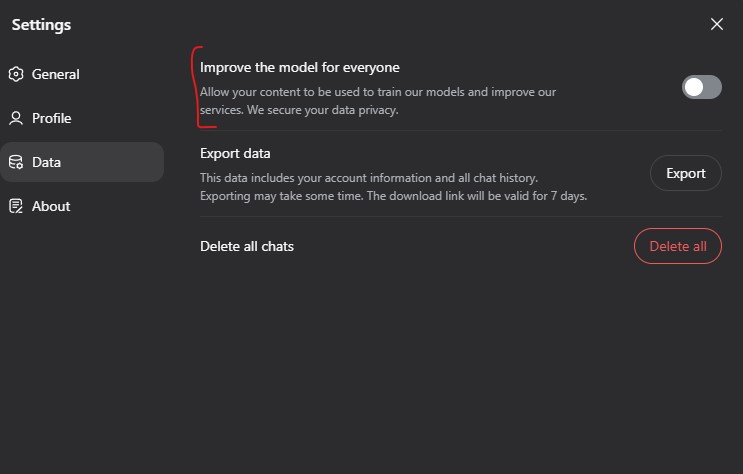This screenshot has width=743, height=474.
Task: Click the Export button
Action: 686,173
